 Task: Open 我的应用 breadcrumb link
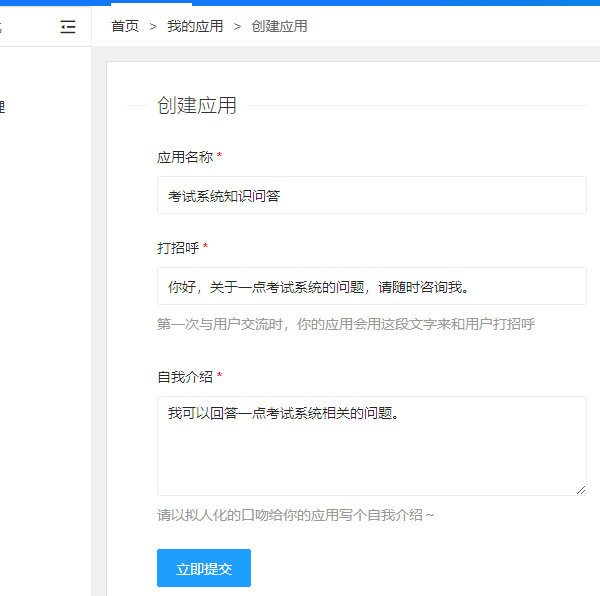[x=195, y=26]
